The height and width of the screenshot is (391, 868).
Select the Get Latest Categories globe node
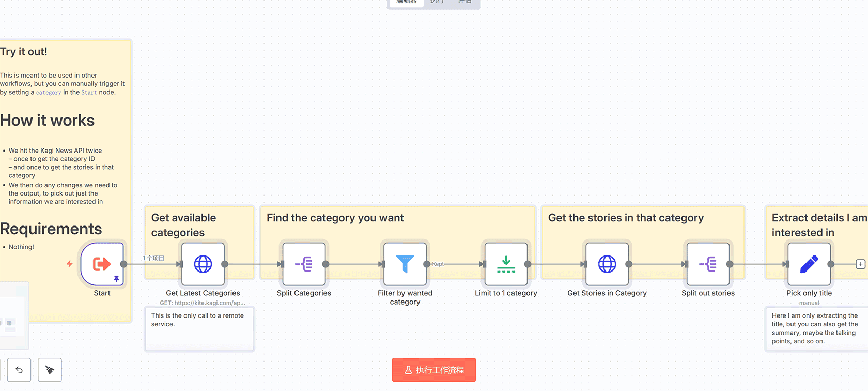pos(203,264)
